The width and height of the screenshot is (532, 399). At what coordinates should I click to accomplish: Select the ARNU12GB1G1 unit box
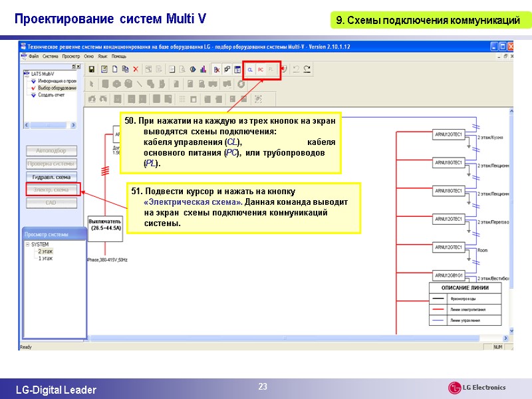(x=448, y=275)
